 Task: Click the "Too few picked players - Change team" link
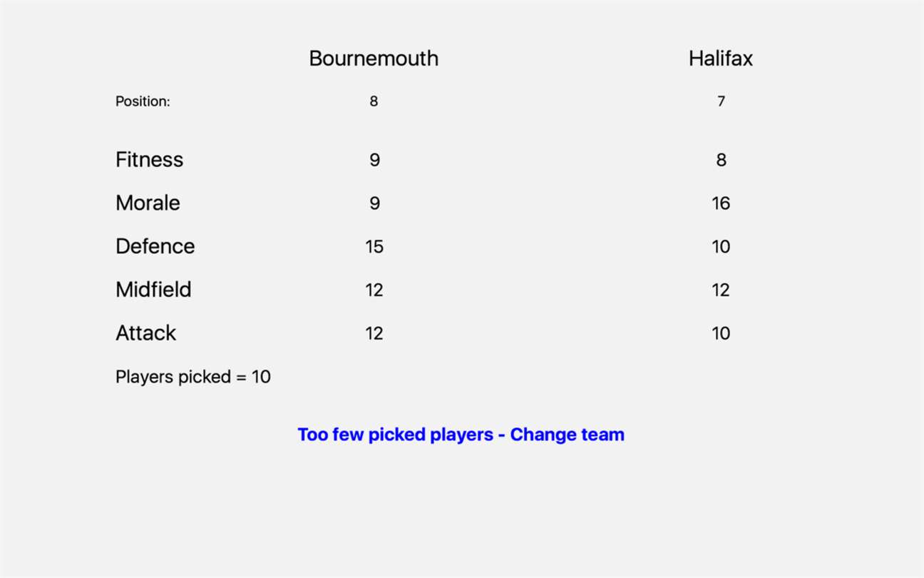[461, 435]
